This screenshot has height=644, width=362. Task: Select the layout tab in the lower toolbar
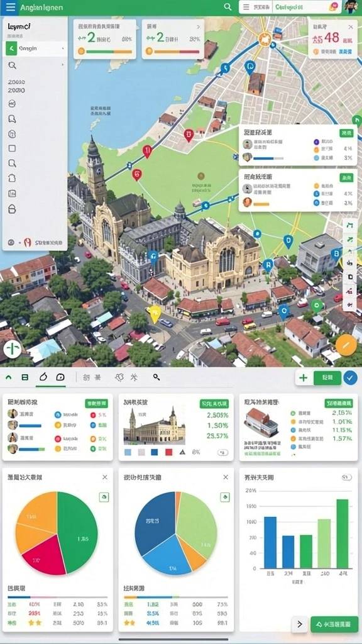[x=25, y=377]
